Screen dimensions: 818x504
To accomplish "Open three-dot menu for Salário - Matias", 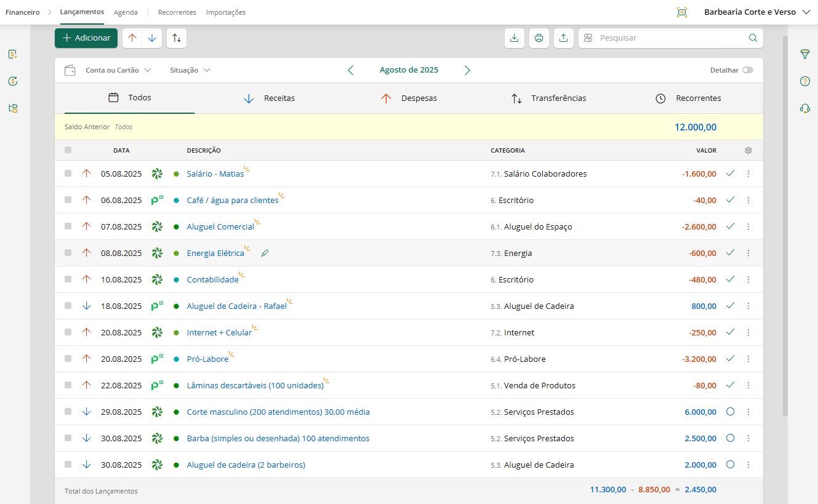I will point(748,174).
